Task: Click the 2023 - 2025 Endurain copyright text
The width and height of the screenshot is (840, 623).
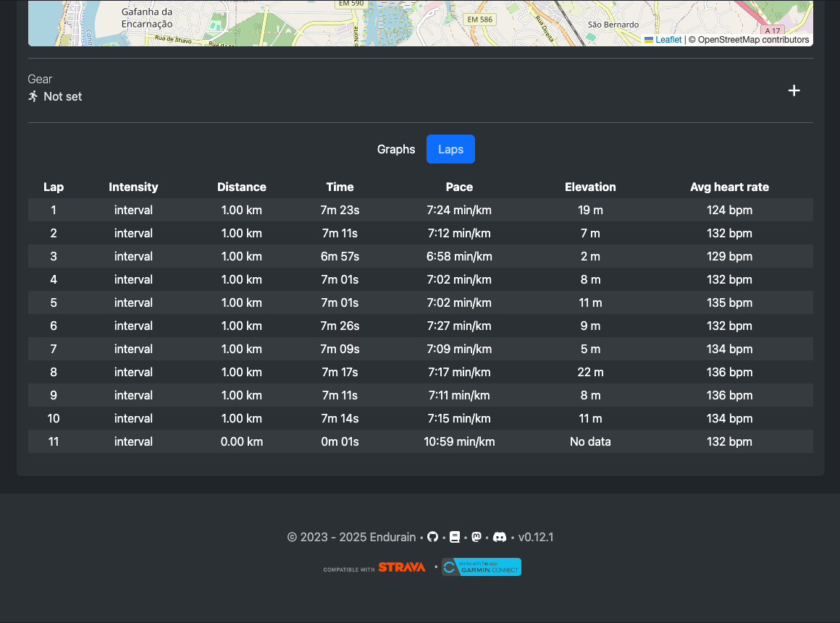Action: [x=351, y=537]
